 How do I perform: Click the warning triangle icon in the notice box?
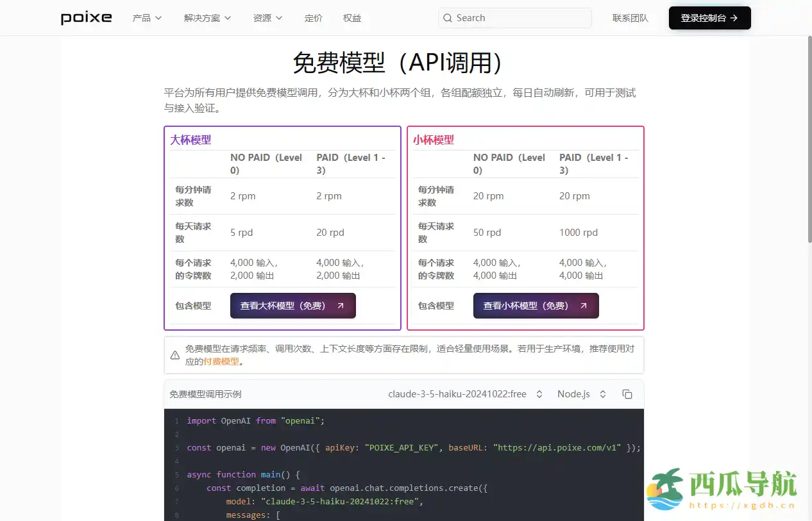point(174,354)
